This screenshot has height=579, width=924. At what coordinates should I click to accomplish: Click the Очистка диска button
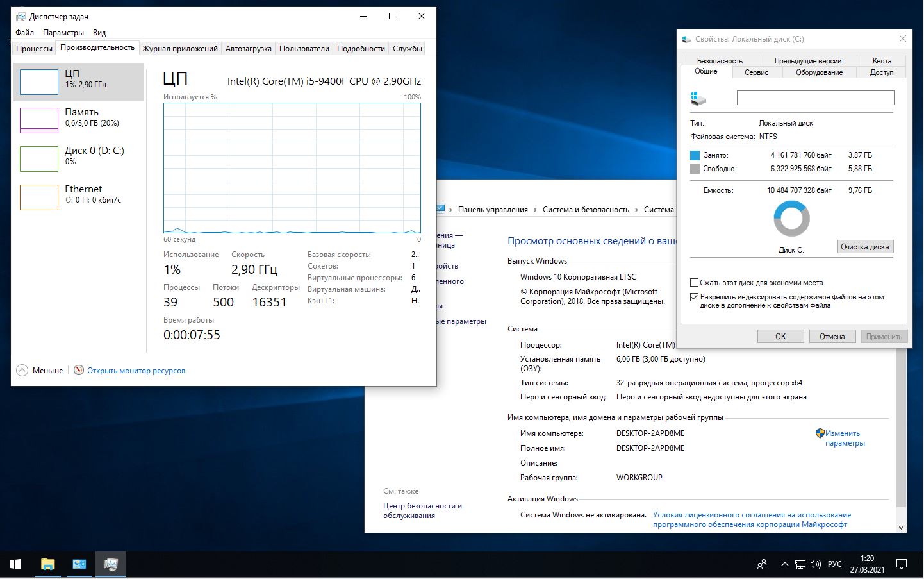[x=865, y=247]
